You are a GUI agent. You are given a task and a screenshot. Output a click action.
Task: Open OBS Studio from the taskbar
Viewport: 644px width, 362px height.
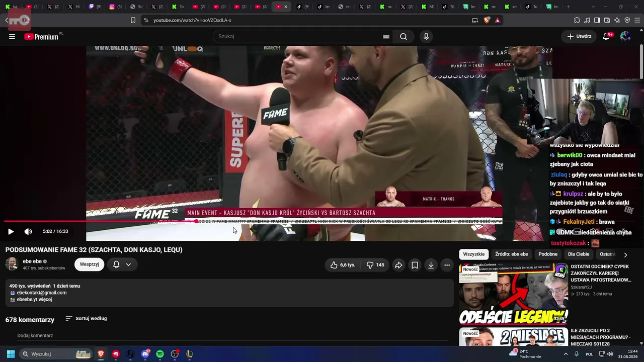click(x=175, y=354)
